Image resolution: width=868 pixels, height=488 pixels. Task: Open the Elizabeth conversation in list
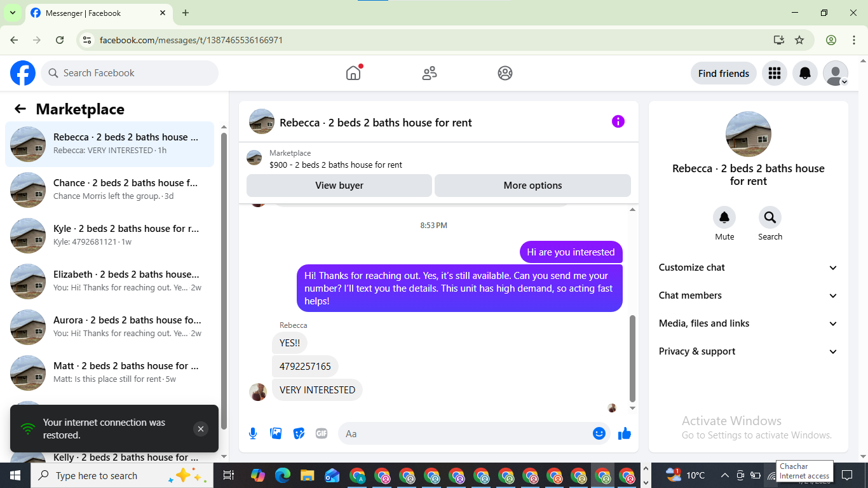[109, 281]
